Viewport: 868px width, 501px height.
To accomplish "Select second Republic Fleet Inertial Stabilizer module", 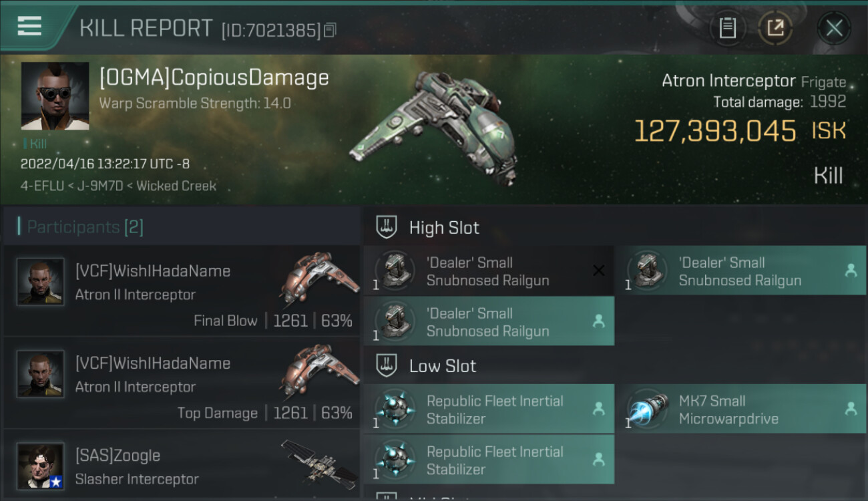I will pos(489,460).
